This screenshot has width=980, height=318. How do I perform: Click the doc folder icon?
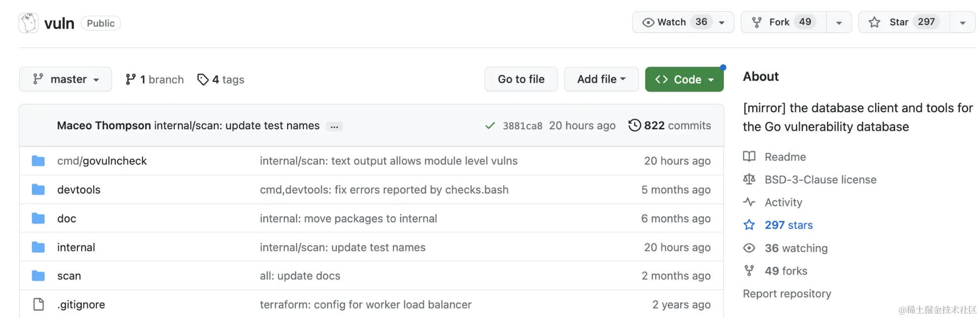tap(38, 218)
